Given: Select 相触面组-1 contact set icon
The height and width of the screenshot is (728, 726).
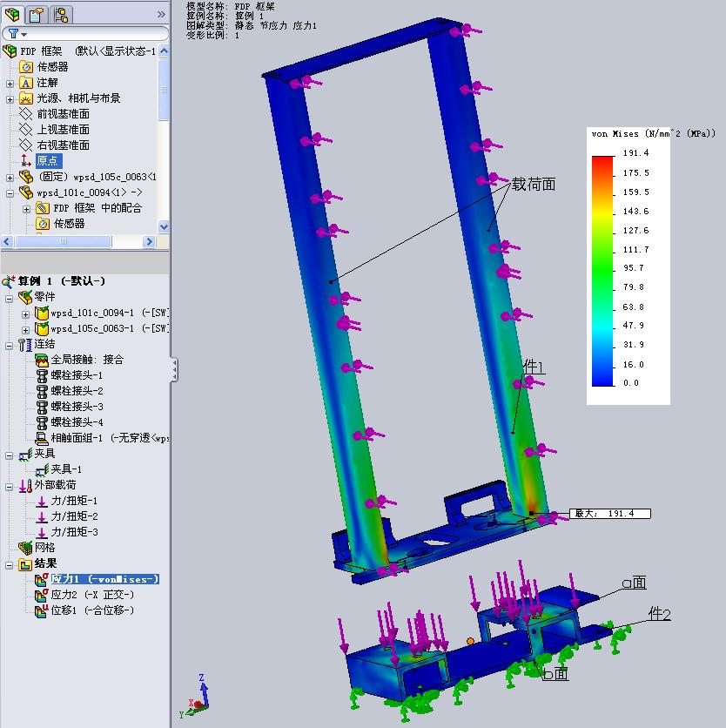Looking at the screenshot, I should 42,439.
